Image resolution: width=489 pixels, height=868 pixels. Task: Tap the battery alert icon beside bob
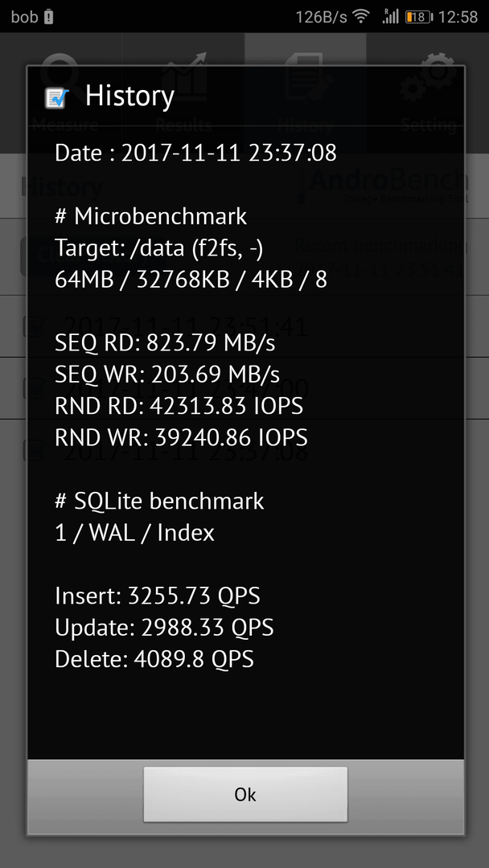[49, 17]
